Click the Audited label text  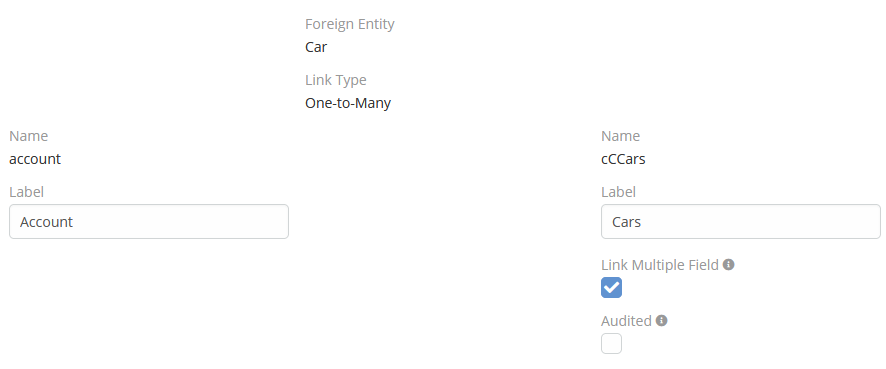[x=626, y=321]
